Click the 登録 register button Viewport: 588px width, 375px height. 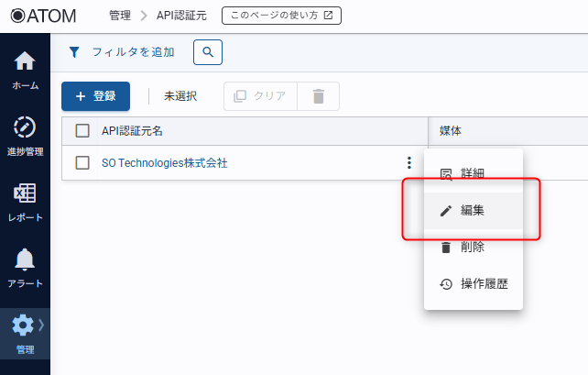[95, 96]
